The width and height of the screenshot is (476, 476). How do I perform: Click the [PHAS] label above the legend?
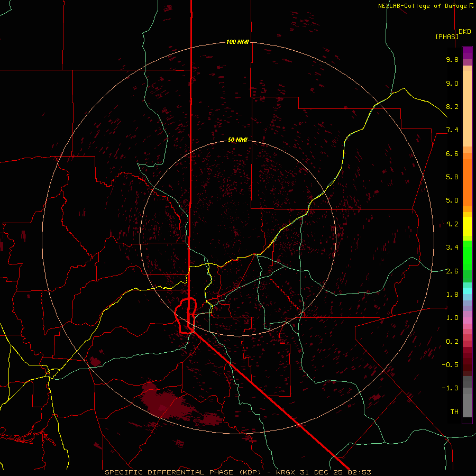(x=447, y=36)
